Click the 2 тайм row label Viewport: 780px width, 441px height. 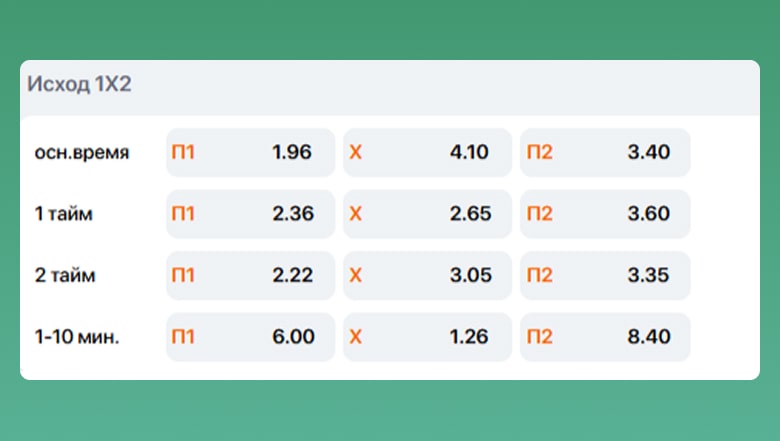pyautogui.click(x=68, y=276)
